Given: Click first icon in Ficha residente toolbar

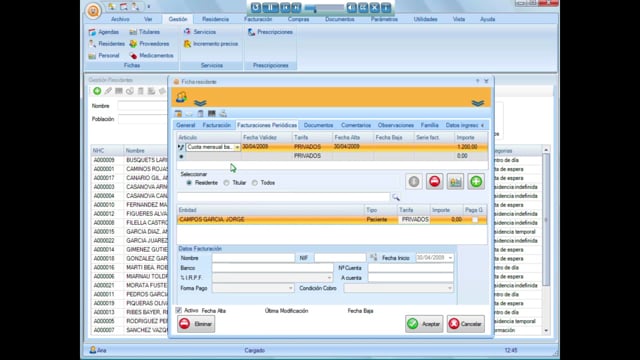Looking at the screenshot, I should (x=178, y=113).
